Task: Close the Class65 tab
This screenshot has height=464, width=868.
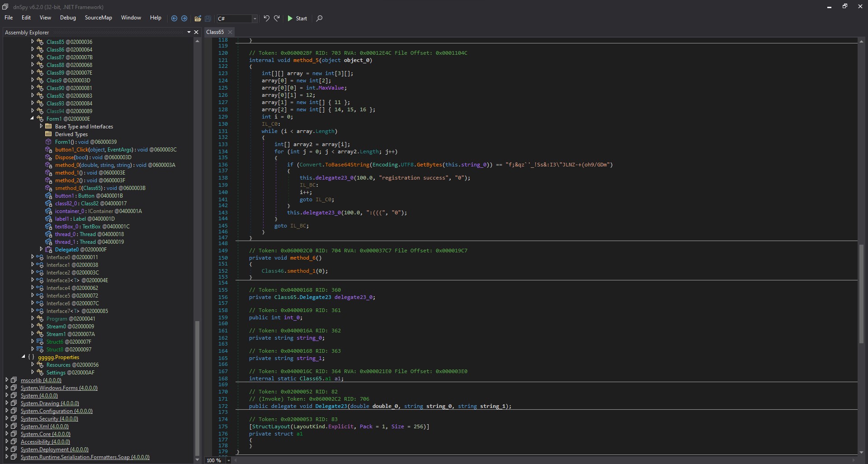Action: pyautogui.click(x=230, y=32)
